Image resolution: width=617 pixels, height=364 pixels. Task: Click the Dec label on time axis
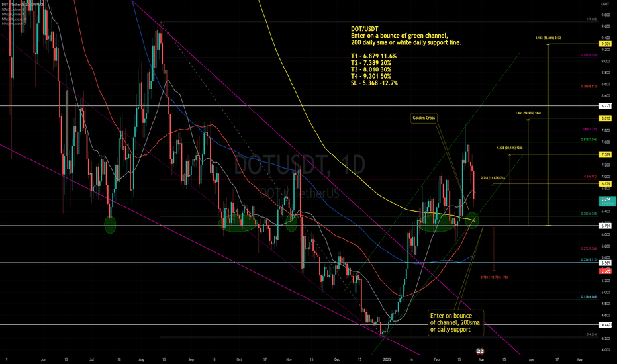[337, 359]
